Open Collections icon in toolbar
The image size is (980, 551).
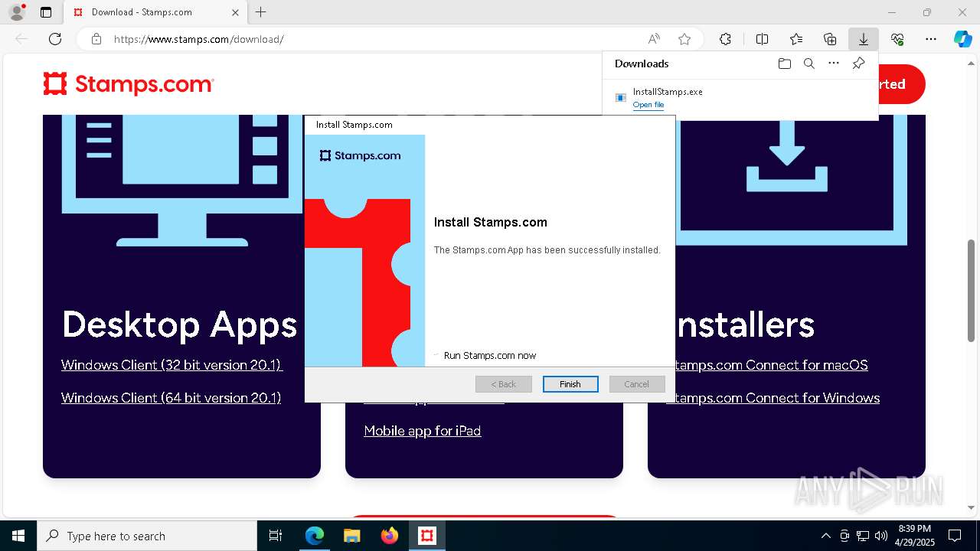pyautogui.click(x=830, y=39)
